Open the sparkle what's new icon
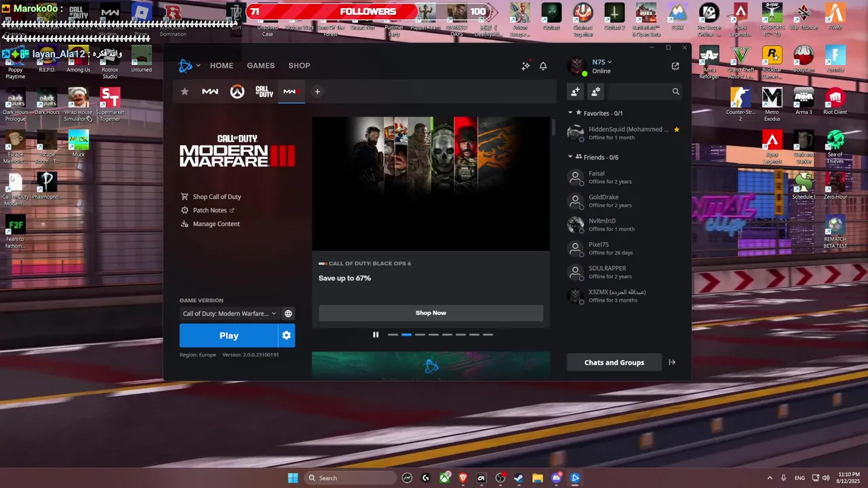This screenshot has width=868, height=488. [x=526, y=66]
